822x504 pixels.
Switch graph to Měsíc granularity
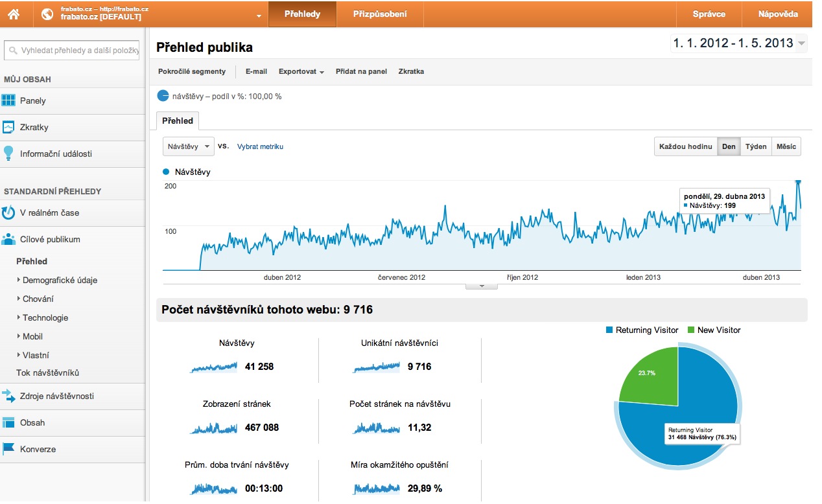[786, 146]
